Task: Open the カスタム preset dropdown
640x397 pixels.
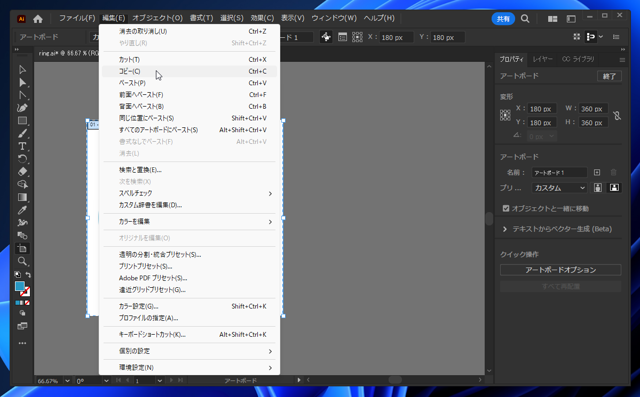Action: 559,188
